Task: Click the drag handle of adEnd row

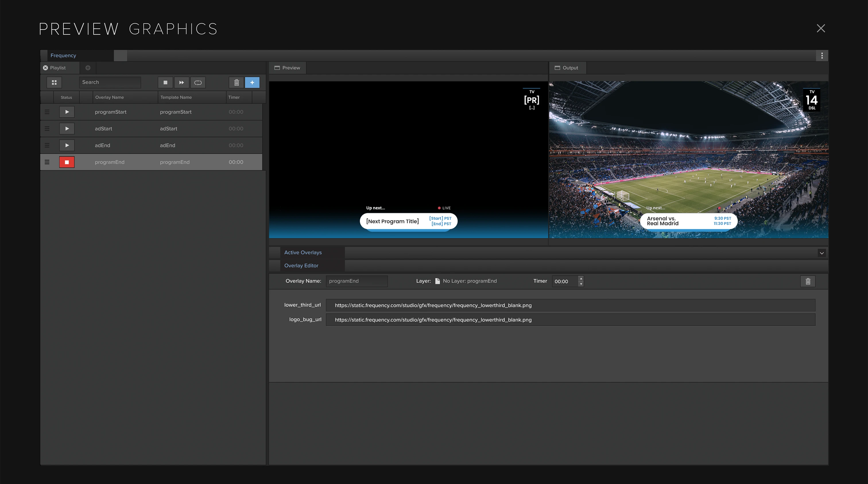Action: point(47,145)
